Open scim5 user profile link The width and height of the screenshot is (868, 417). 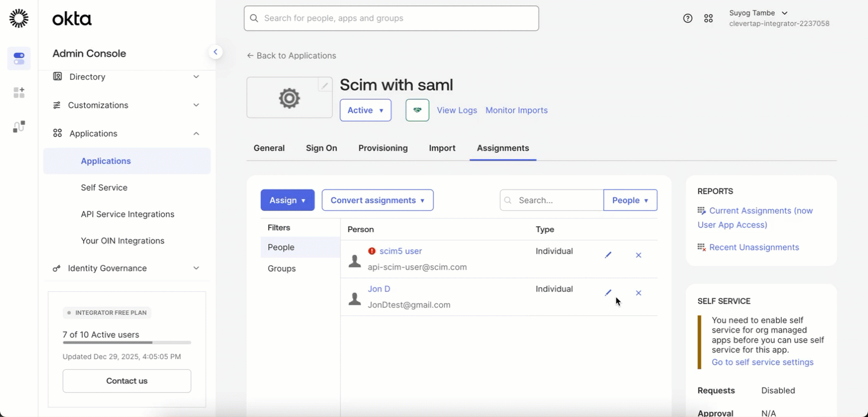[x=401, y=251]
